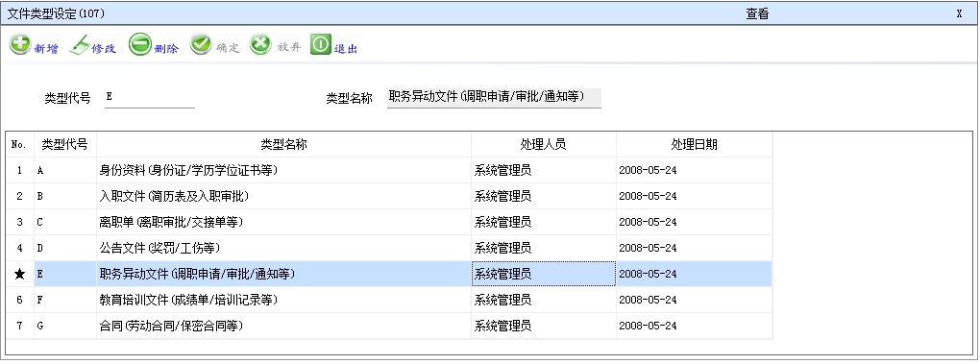This screenshot has height=364, width=980.
Task: Click the 类型名称 column header
Action: pyautogui.click(x=283, y=144)
